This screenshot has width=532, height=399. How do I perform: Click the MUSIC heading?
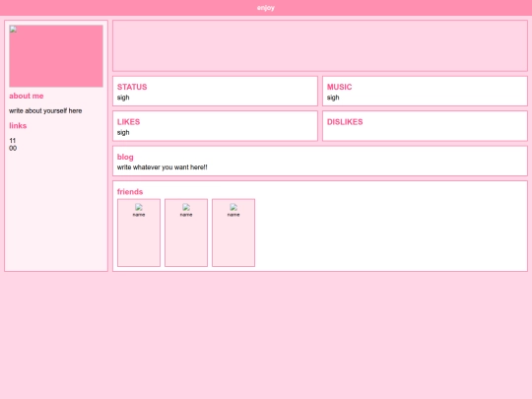pos(339,87)
